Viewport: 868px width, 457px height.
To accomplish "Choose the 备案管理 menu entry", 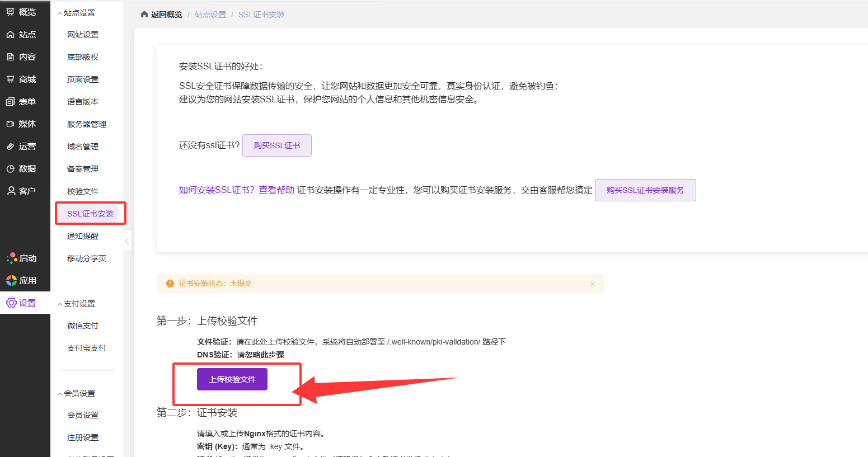I will pos(83,169).
